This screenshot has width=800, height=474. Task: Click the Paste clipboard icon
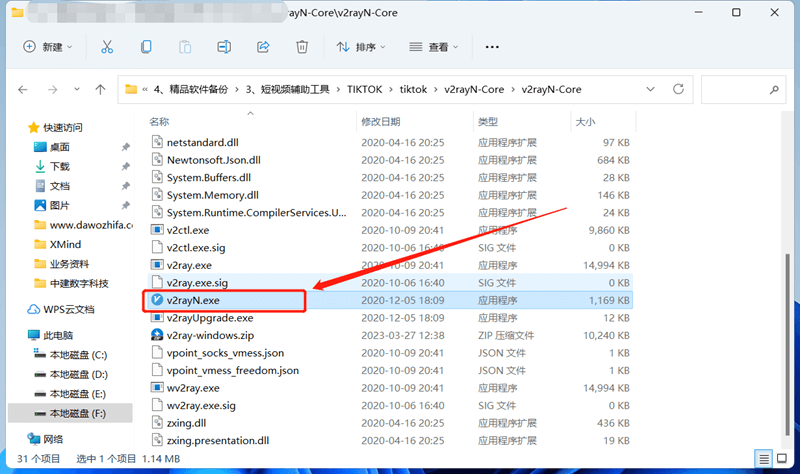point(185,47)
